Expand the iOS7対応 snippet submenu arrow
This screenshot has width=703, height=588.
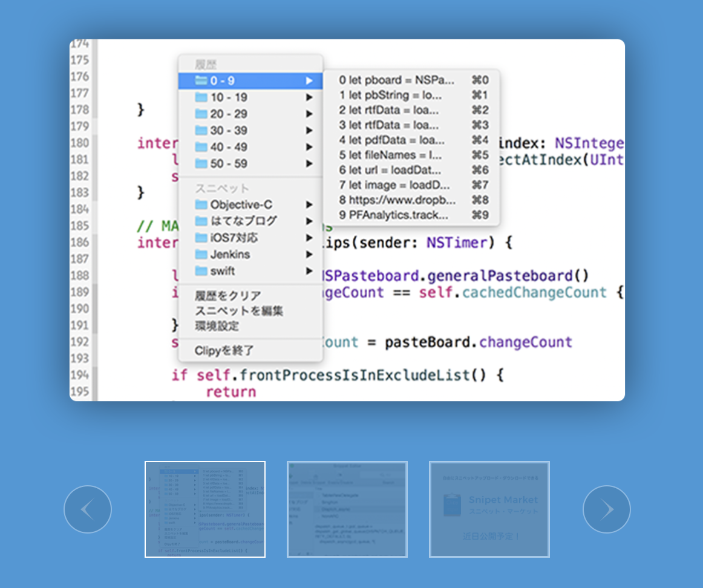309,238
